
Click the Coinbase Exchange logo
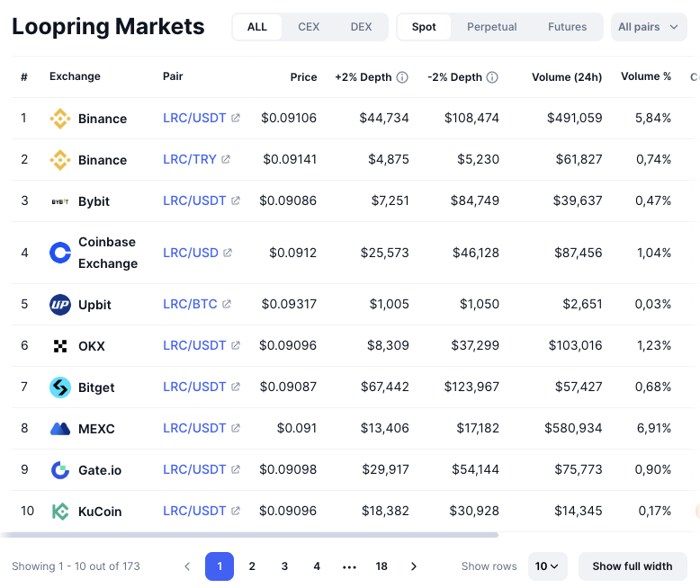pos(59,253)
